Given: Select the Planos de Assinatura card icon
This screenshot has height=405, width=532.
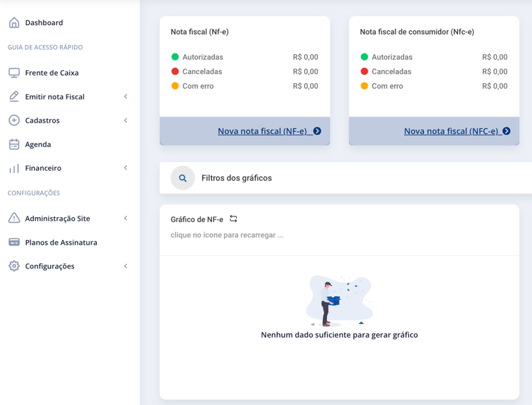Looking at the screenshot, I should click(14, 242).
